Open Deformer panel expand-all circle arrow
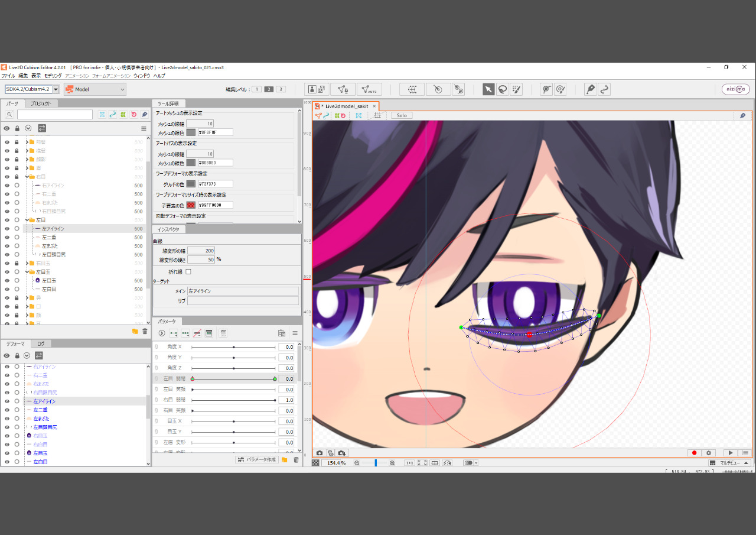Screen dimensions: 756x535 tap(27, 355)
